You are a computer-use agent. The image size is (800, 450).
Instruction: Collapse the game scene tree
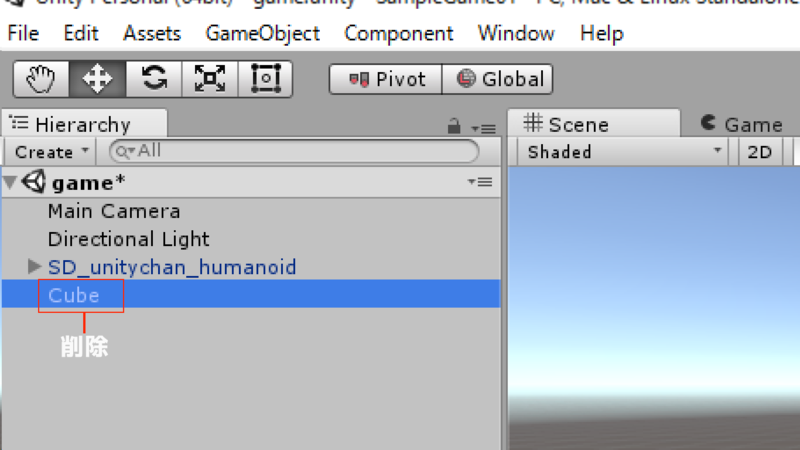pyautogui.click(x=10, y=182)
